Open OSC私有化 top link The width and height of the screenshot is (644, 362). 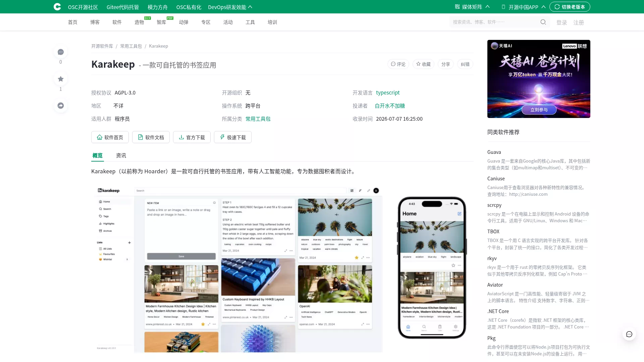(189, 7)
